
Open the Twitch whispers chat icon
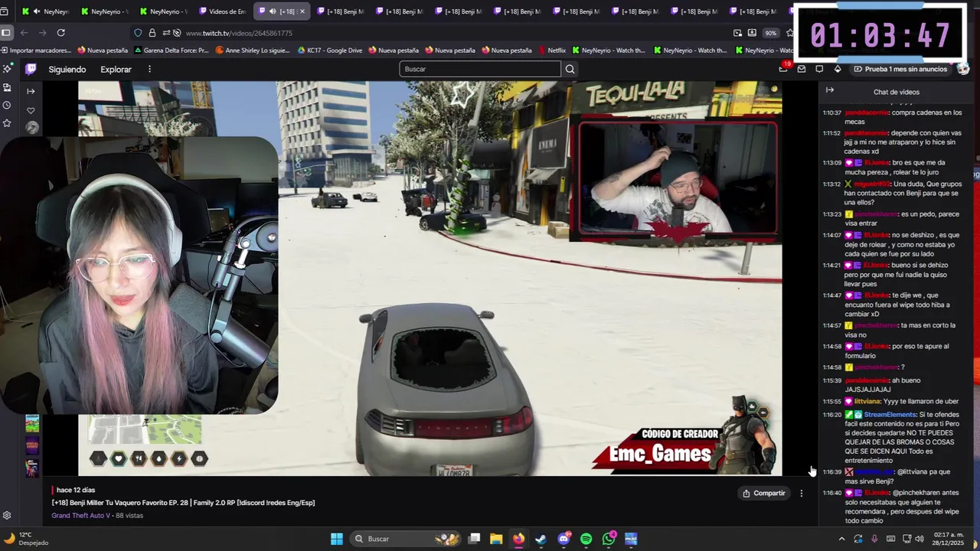coord(819,69)
